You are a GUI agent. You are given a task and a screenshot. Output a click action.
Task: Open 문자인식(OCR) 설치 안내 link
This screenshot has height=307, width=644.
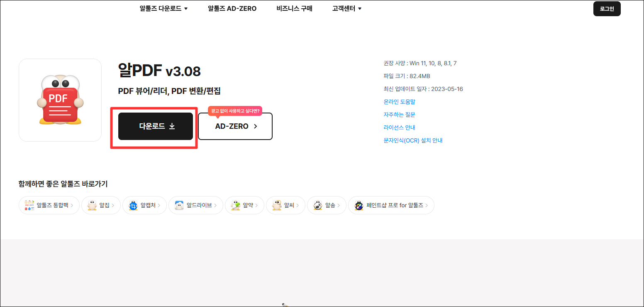413,140
